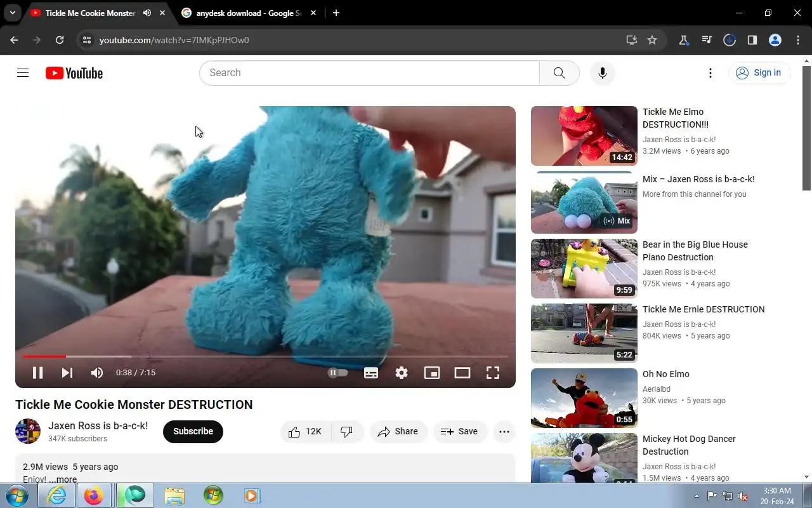Open a new browser tab
This screenshot has height=508, width=812.
point(336,13)
